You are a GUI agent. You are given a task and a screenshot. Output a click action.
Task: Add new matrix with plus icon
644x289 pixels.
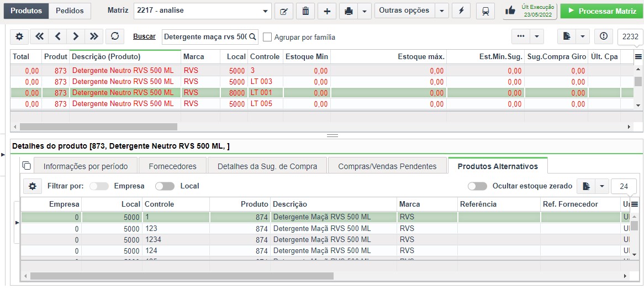(327, 11)
